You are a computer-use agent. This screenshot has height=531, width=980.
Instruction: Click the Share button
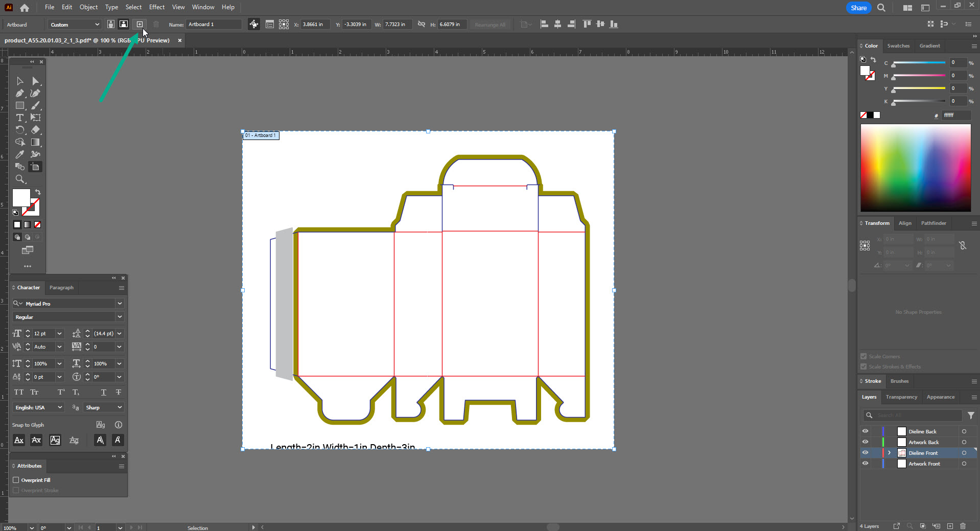858,8
